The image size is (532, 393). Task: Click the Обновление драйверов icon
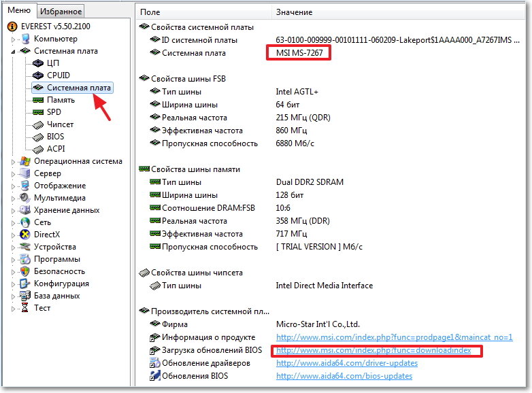coord(154,363)
